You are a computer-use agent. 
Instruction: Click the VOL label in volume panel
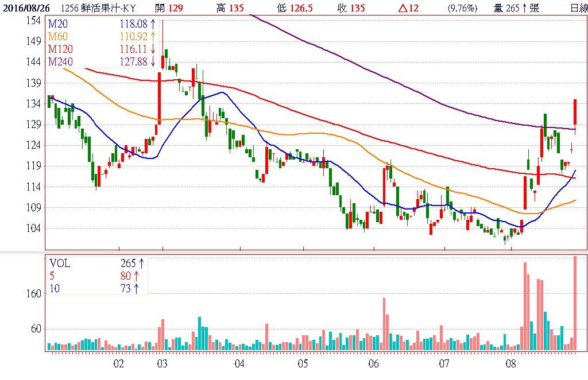pos(60,263)
